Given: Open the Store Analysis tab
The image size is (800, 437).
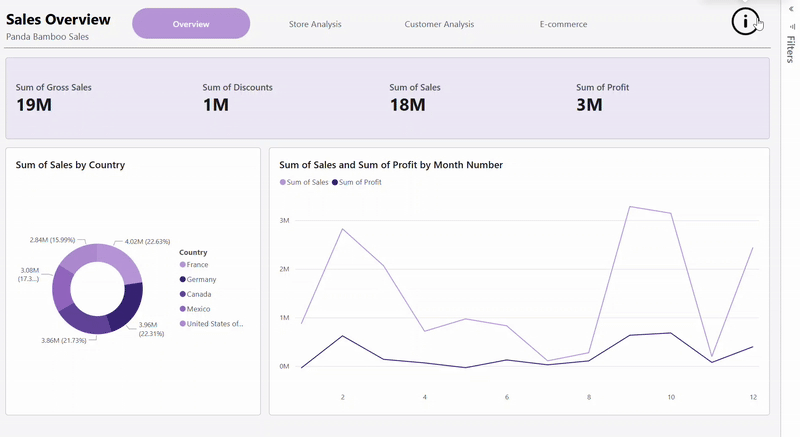Looking at the screenshot, I should click(314, 24).
